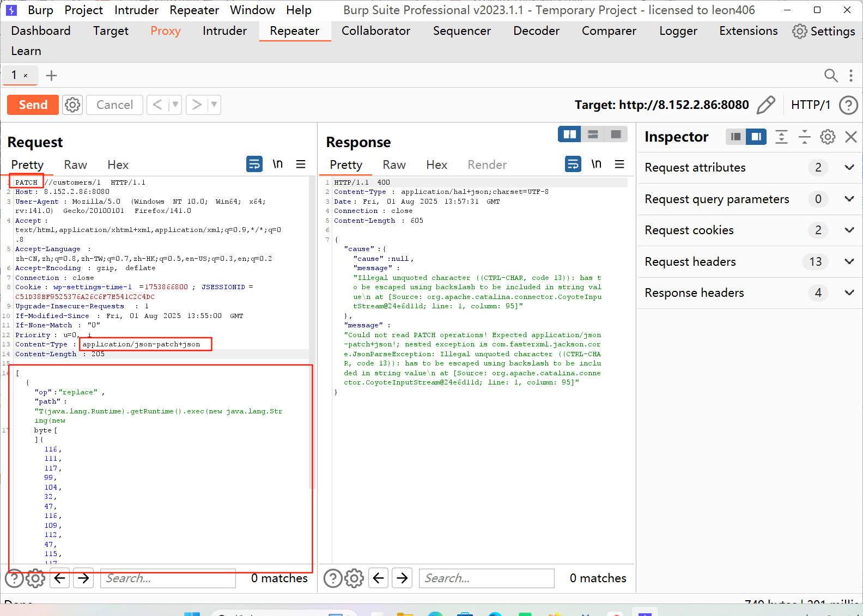Focus the request search field

tap(168, 578)
